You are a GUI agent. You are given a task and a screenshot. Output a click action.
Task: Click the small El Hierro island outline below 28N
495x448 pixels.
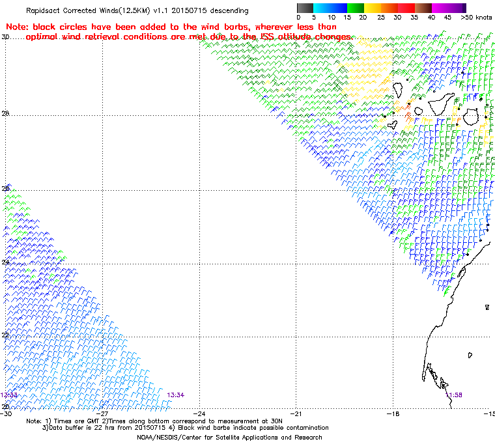click(392, 125)
